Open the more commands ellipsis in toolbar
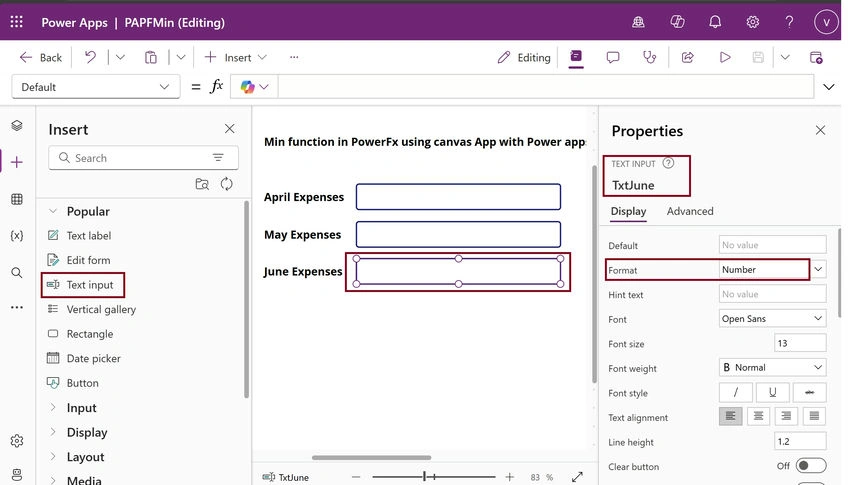This screenshot has width=850, height=485. click(x=294, y=57)
